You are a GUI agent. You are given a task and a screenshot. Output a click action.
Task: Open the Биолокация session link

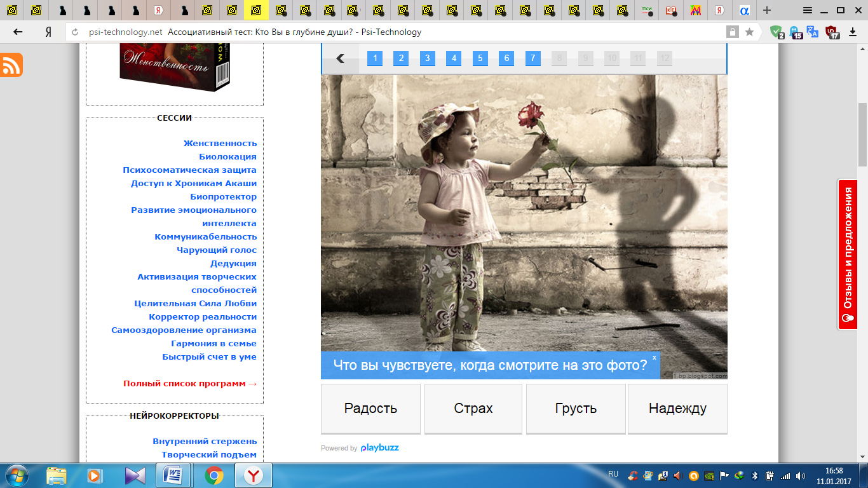[227, 157]
